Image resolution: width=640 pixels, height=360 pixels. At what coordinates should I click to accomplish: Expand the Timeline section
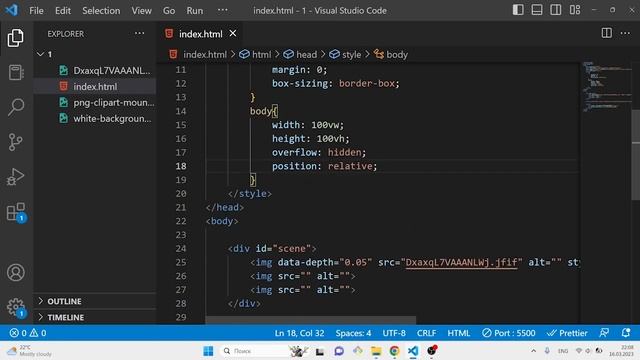[x=95, y=317]
